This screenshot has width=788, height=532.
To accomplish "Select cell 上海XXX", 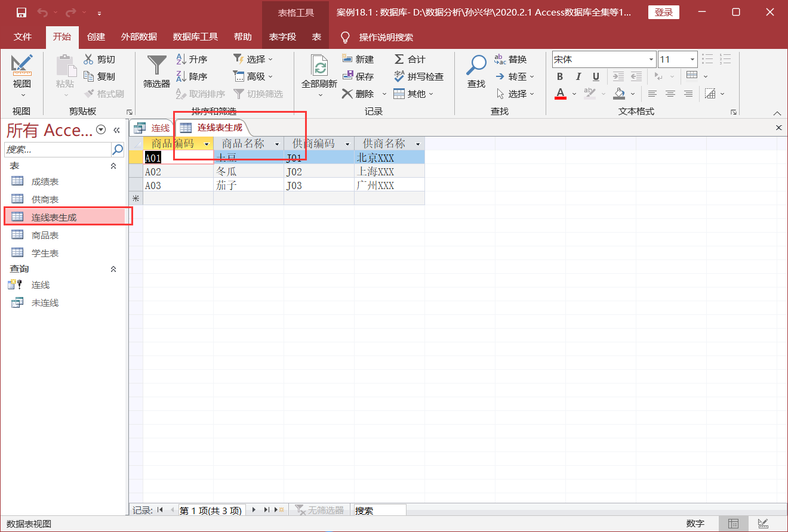I will (389, 171).
